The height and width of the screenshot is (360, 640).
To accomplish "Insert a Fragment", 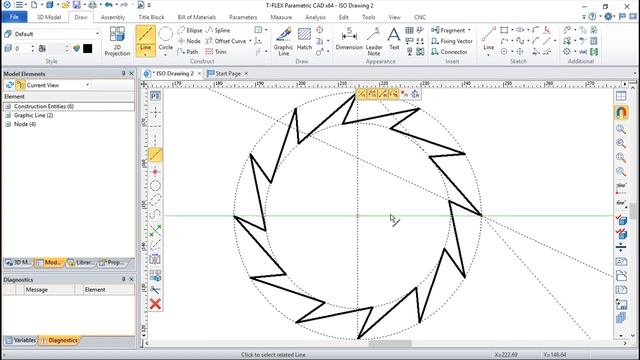I will 449,30.
